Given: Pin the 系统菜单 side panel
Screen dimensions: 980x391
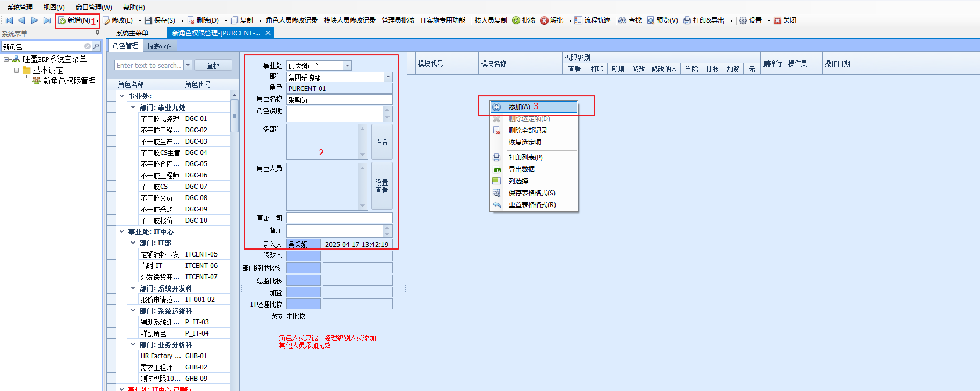Looking at the screenshot, I should 97,33.
